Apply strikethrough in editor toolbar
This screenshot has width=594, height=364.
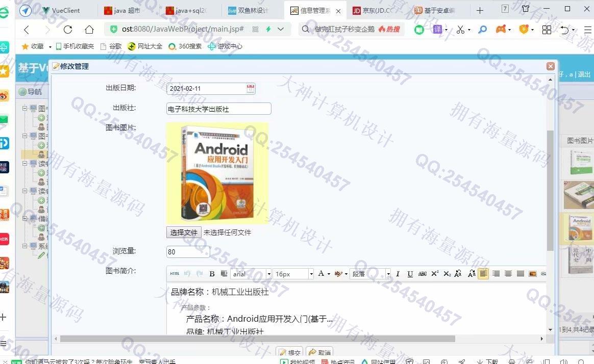(423, 274)
